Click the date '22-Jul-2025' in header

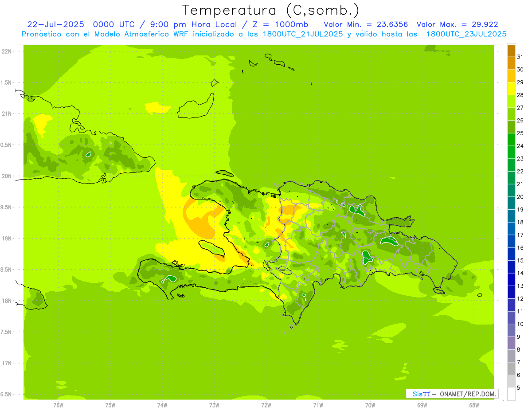[x=56, y=24]
